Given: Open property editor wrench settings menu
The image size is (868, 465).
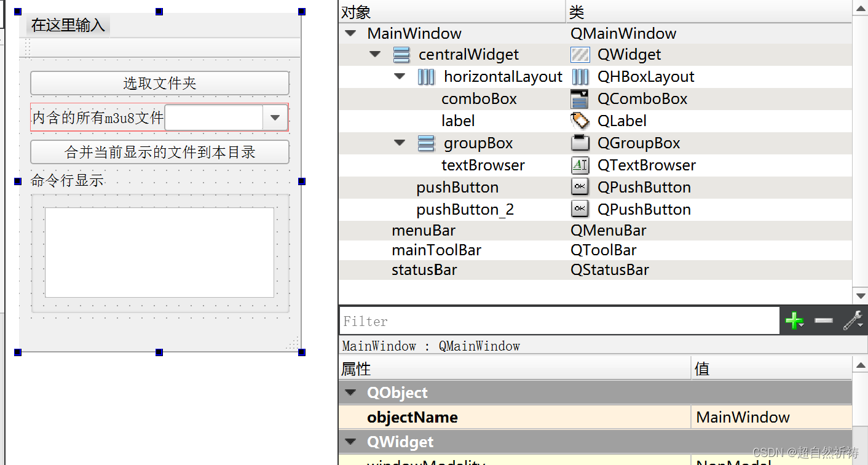Looking at the screenshot, I should [853, 320].
